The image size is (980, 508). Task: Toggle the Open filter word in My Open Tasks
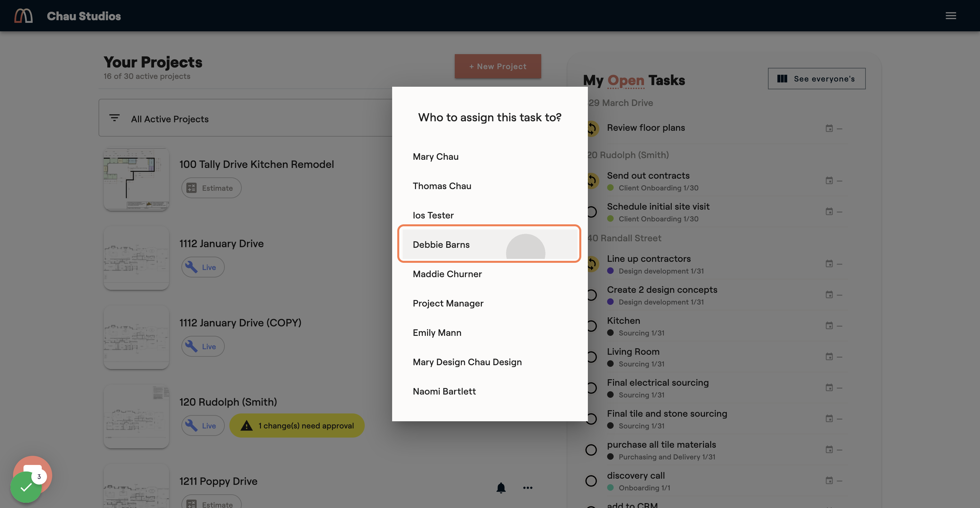click(x=626, y=80)
